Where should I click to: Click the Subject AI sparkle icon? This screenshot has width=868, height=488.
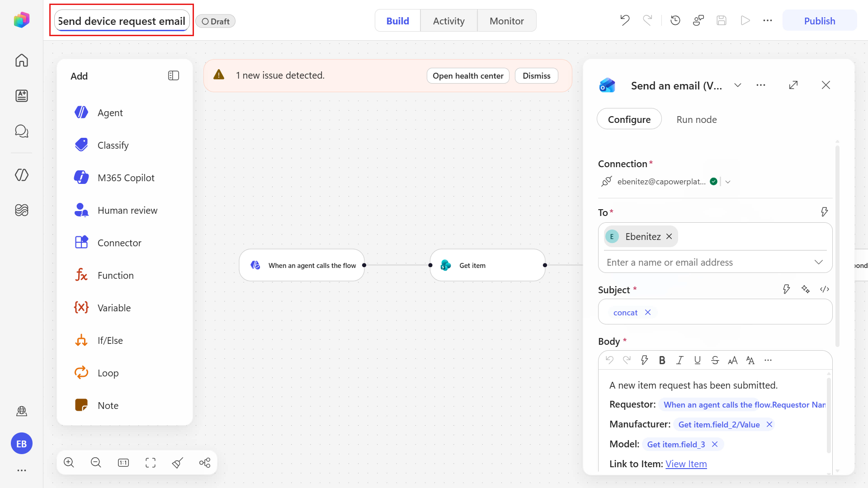click(806, 289)
